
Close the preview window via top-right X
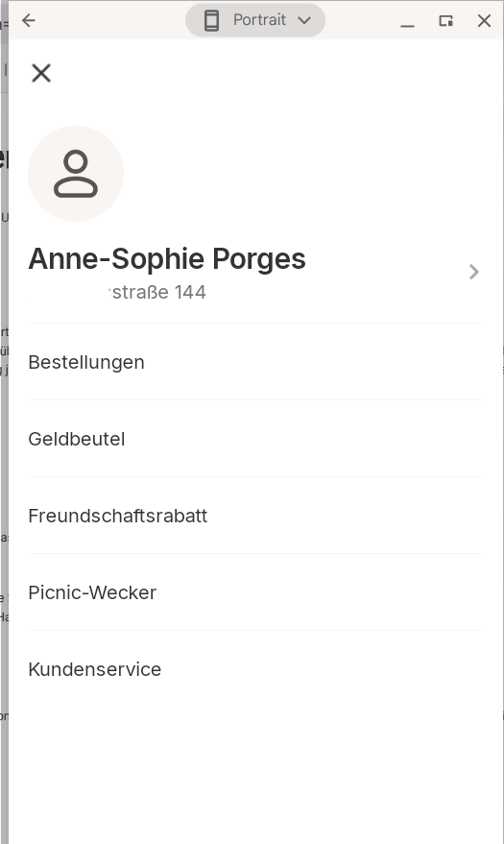point(484,20)
